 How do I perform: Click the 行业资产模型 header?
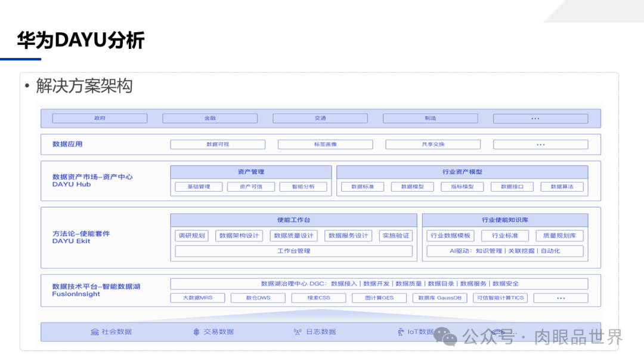point(462,172)
